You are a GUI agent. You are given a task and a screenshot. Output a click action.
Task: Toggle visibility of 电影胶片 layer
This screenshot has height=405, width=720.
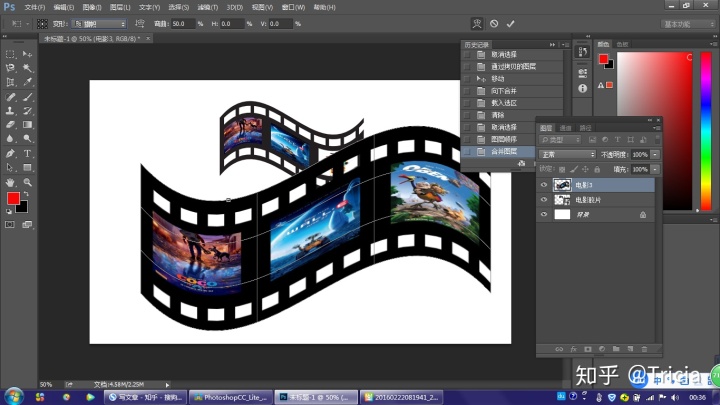tap(544, 200)
